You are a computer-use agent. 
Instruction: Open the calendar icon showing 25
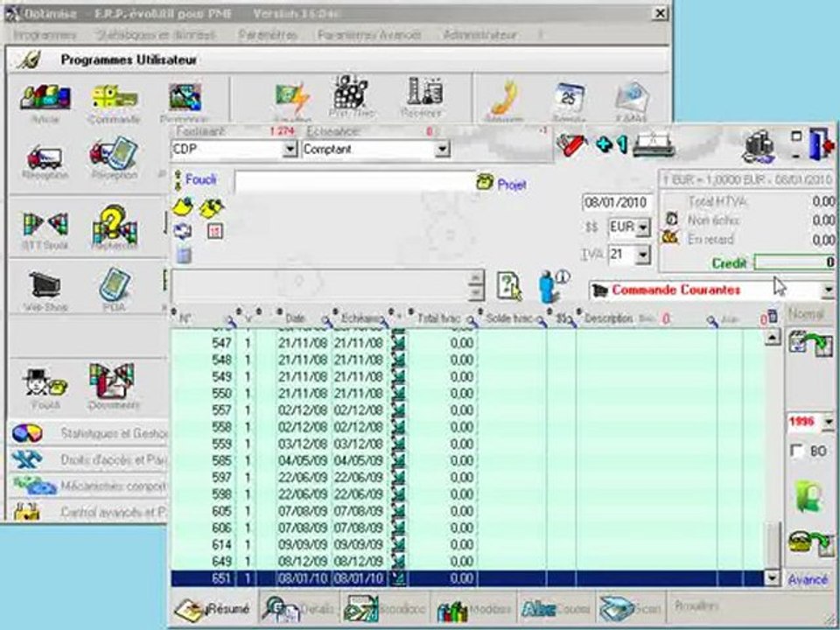[569, 97]
